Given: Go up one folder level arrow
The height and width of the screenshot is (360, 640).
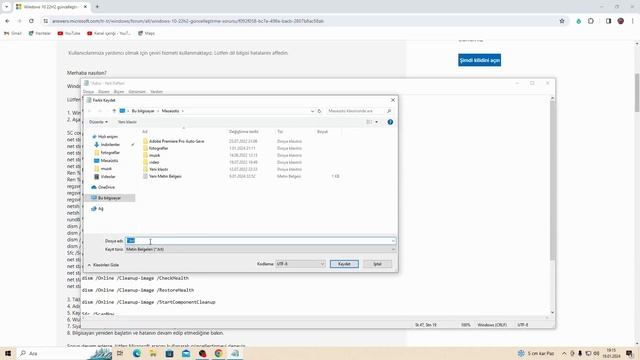Looking at the screenshot, I should pyautogui.click(x=114, y=111).
